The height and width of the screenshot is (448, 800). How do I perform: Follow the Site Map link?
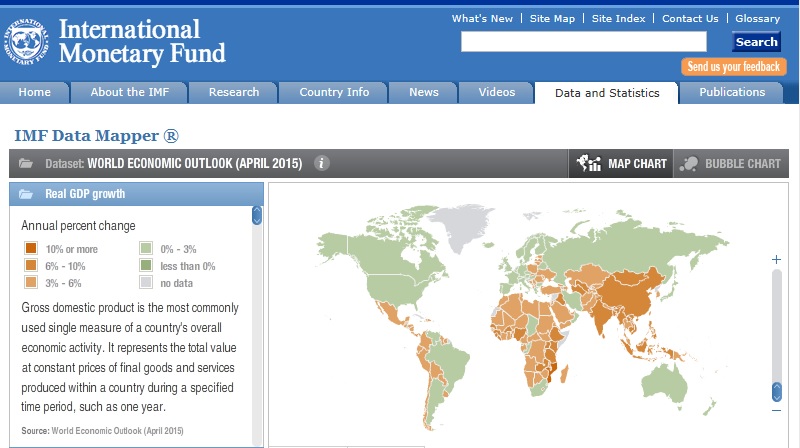[x=552, y=19]
